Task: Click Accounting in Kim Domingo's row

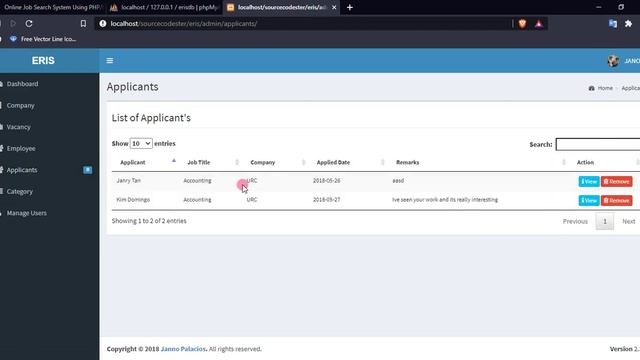Action: pyautogui.click(x=197, y=200)
